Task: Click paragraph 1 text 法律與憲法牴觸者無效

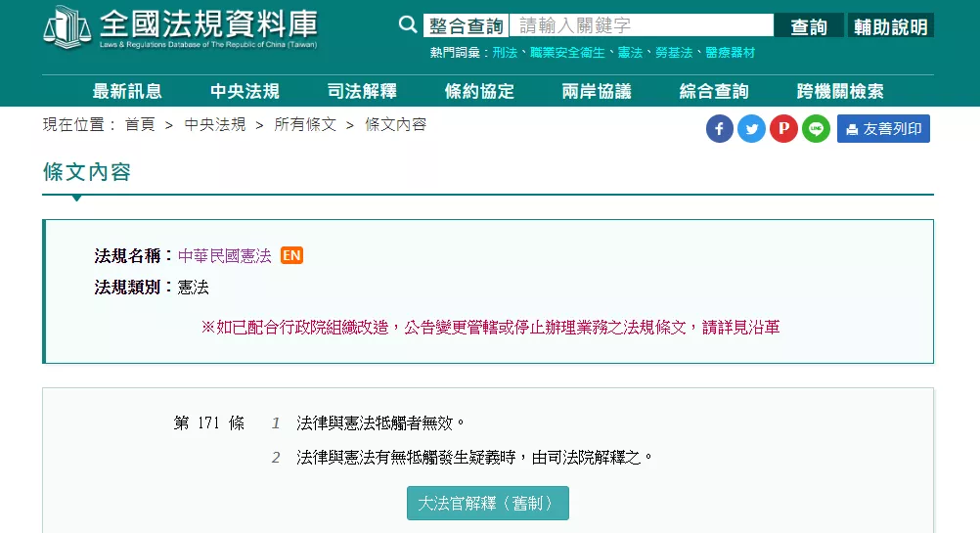Action: 380,423
